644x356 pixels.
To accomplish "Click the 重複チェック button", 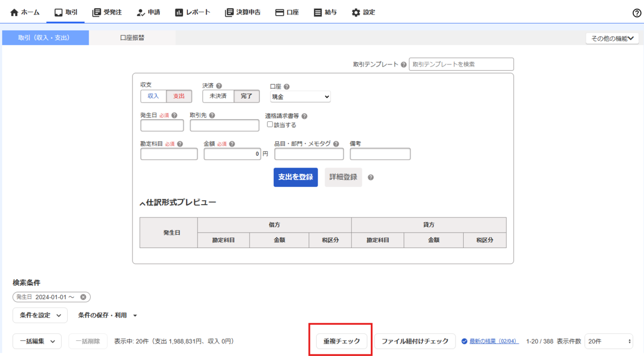I will tap(341, 341).
